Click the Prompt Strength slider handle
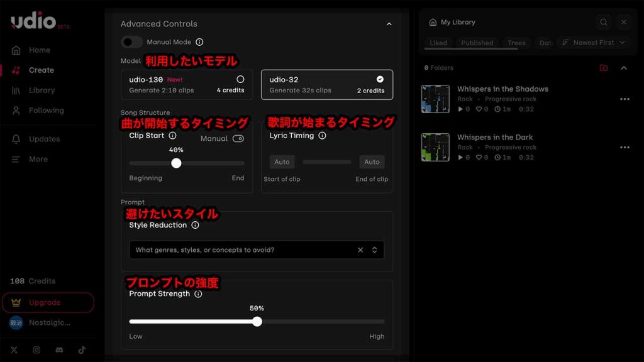Viewport: 644px width, 362px height. point(257,321)
